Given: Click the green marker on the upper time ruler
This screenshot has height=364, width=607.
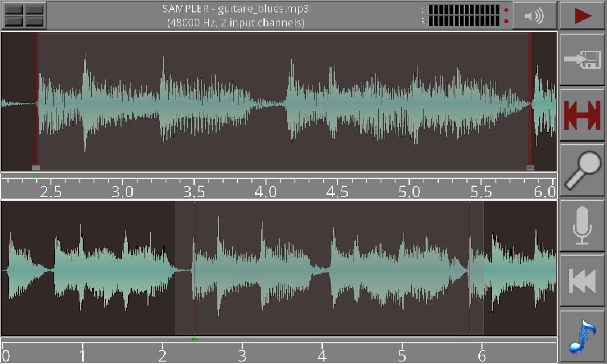Looking at the screenshot, I should [x=36, y=176].
